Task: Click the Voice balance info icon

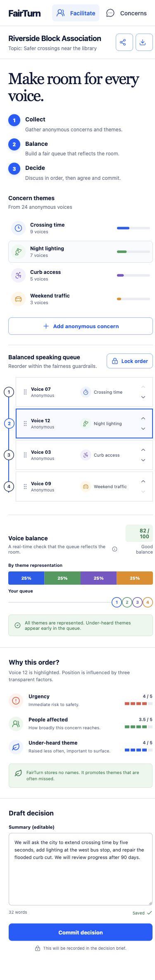Action: (x=115, y=549)
